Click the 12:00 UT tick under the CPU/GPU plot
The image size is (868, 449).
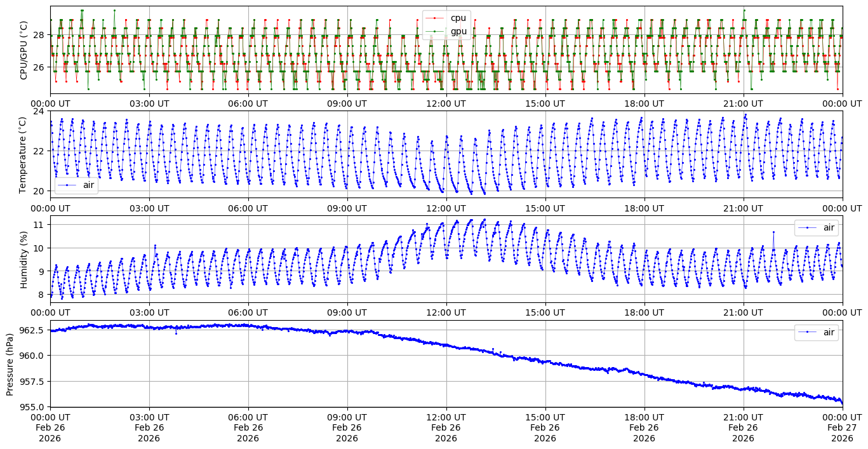[x=446, y=104]
